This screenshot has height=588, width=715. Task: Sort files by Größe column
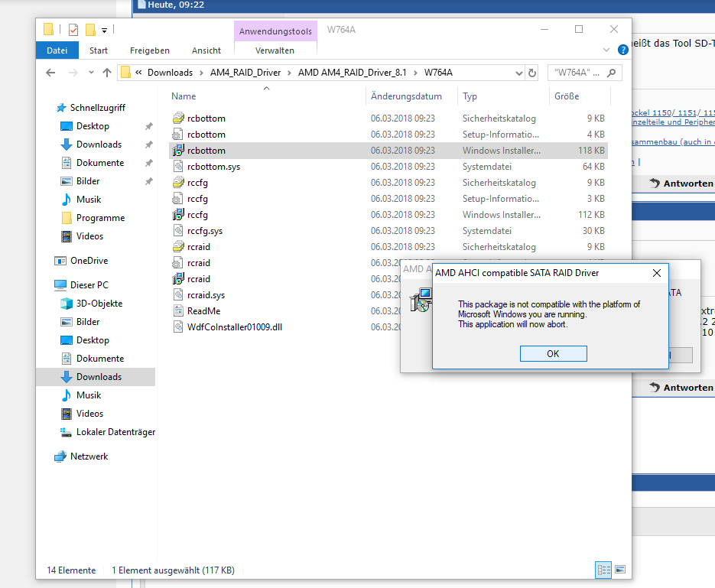tap(567, 96)
